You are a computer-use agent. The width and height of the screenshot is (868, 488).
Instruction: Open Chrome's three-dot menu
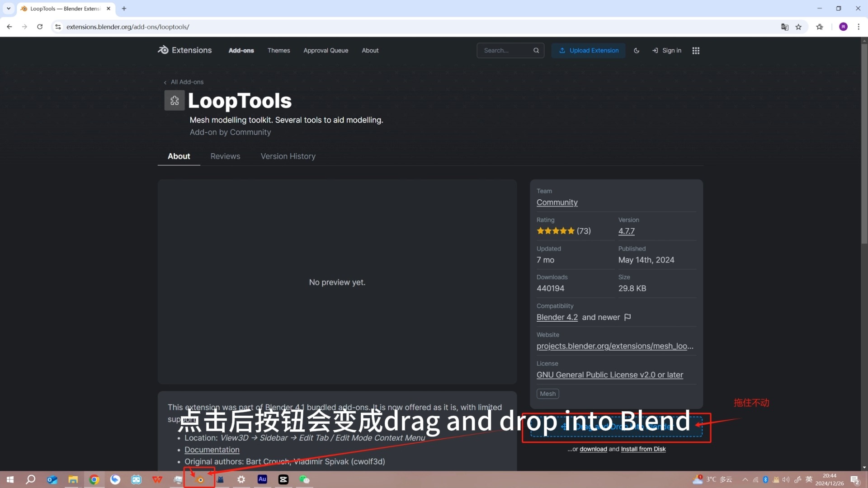pos(859,27)
